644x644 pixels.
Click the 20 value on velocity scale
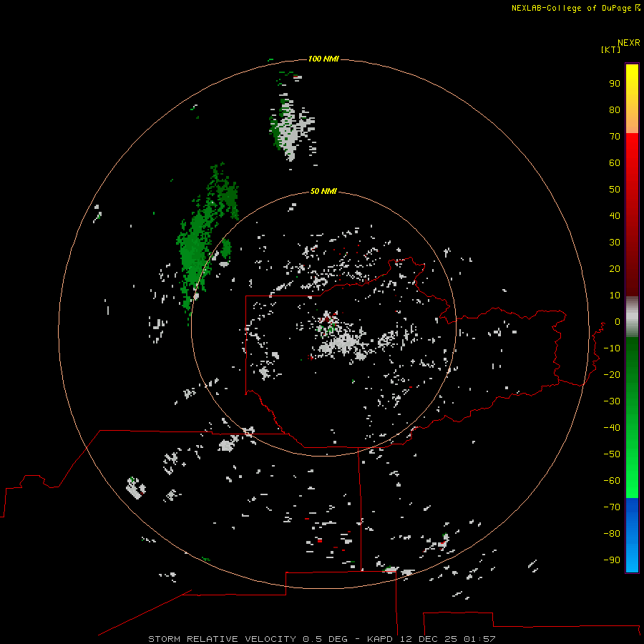615,269
